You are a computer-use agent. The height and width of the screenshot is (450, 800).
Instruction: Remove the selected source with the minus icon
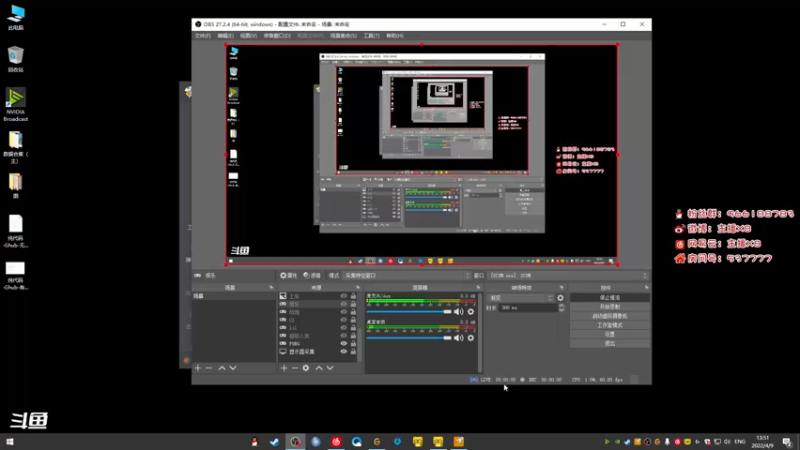(295, 368)
